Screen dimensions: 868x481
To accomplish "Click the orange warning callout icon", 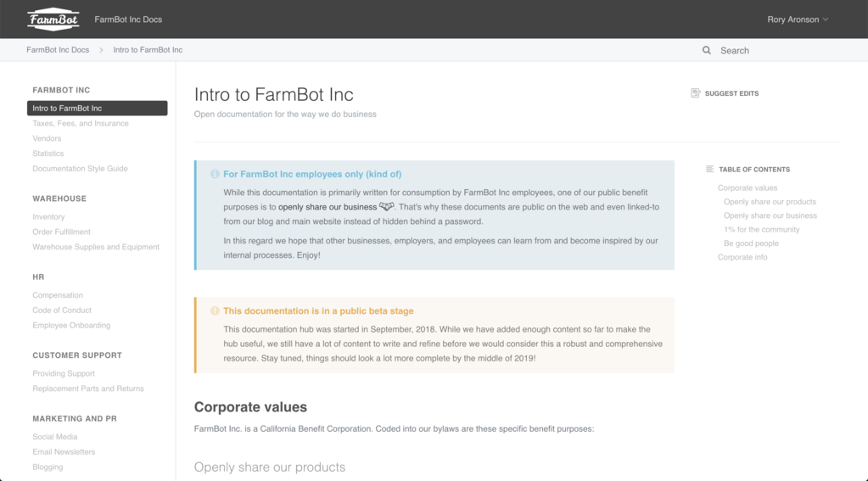I will [x=215, y=311].
